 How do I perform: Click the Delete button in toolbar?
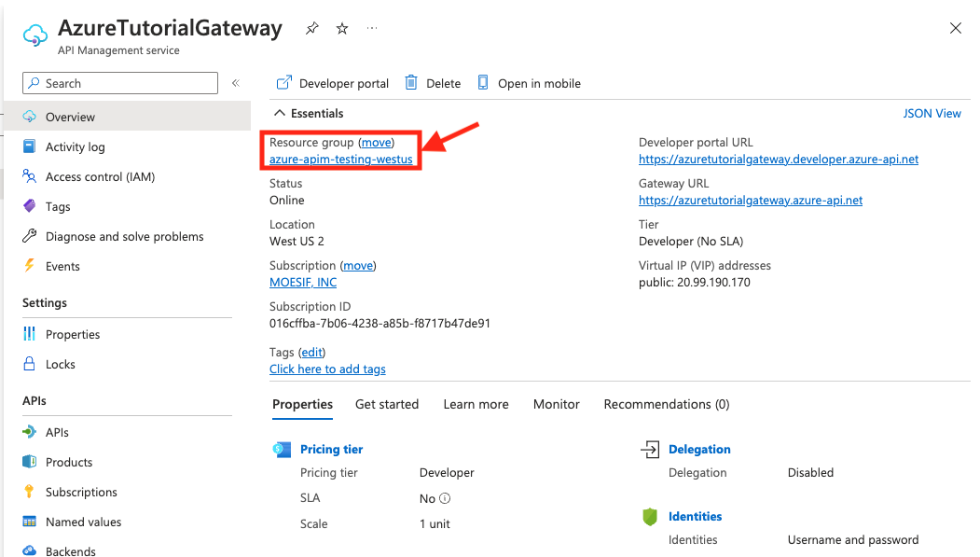point(433,83)
